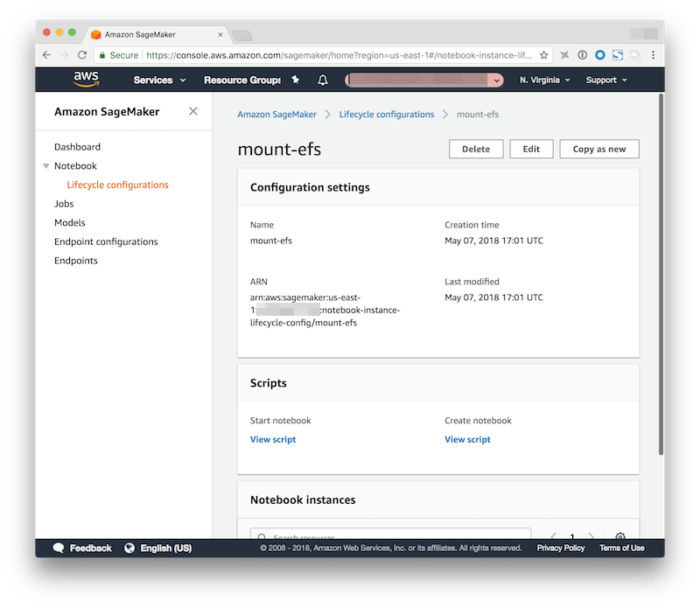
Task: Open Endpoint configurations in sidebar
Action: tap(106, 241)
